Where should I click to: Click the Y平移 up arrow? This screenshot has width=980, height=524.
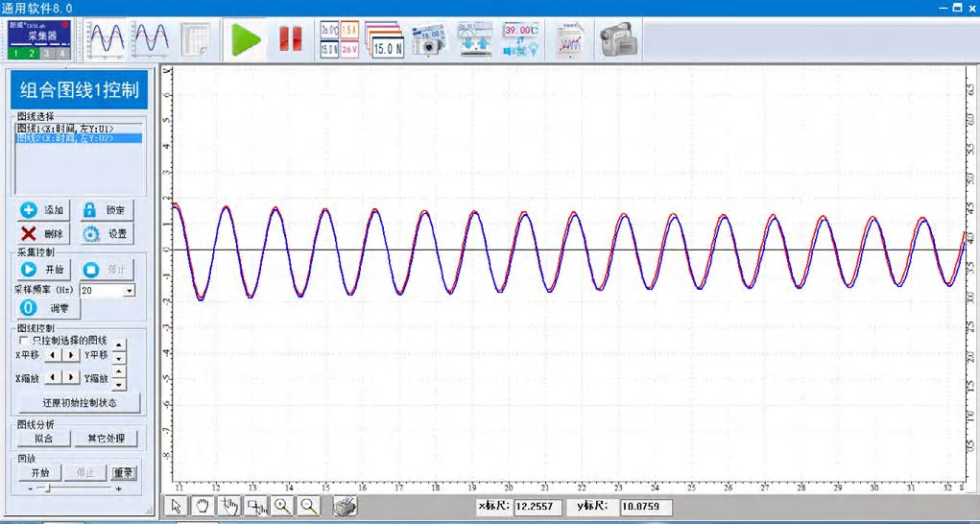pos(119,346)
